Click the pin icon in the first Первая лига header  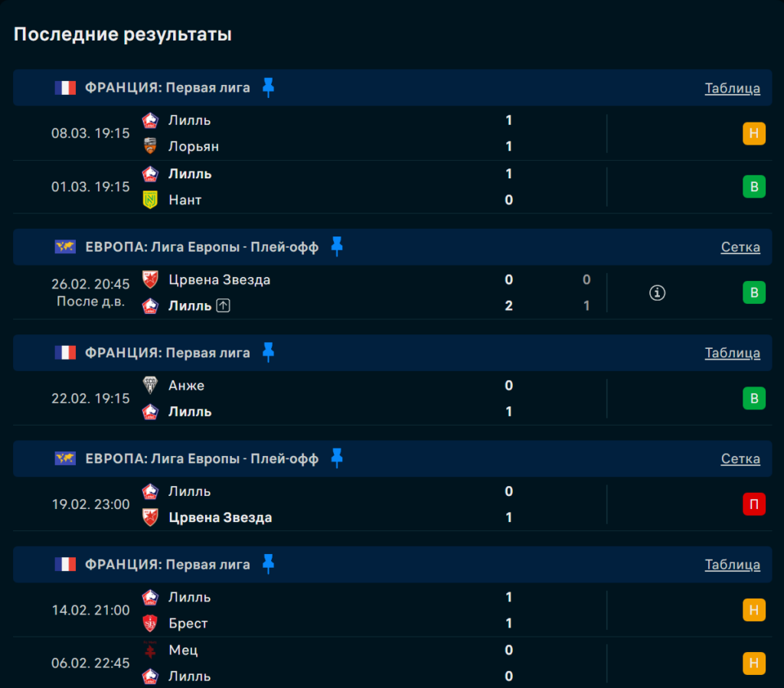point(268,87)
